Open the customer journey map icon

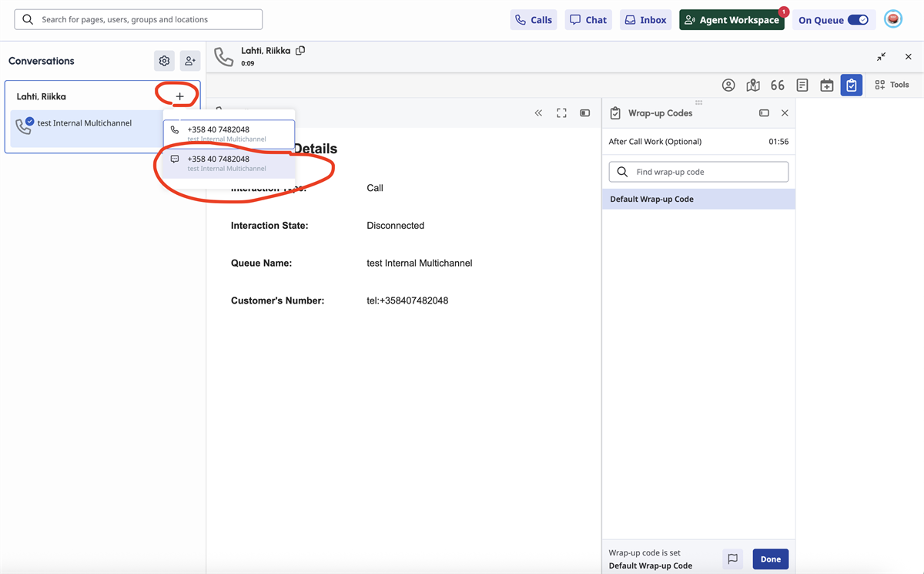[753, 86]
